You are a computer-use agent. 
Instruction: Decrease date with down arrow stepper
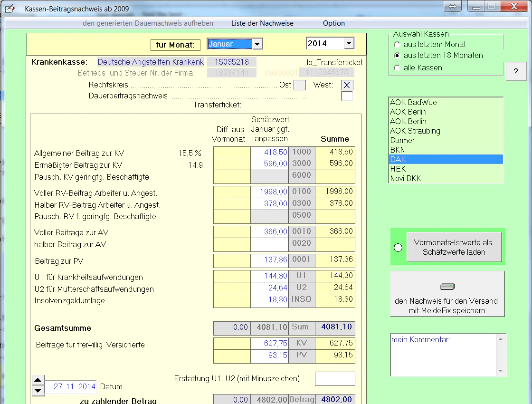[x=38, y=391]
